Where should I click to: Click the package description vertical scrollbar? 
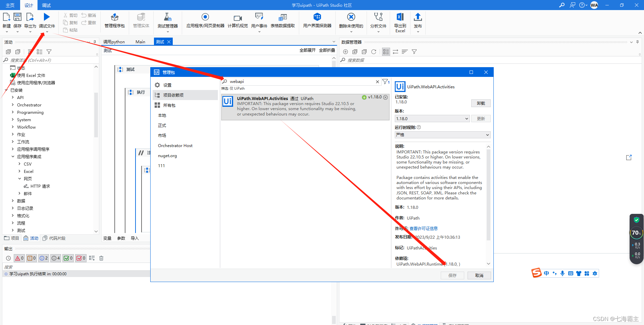[488, 195]
